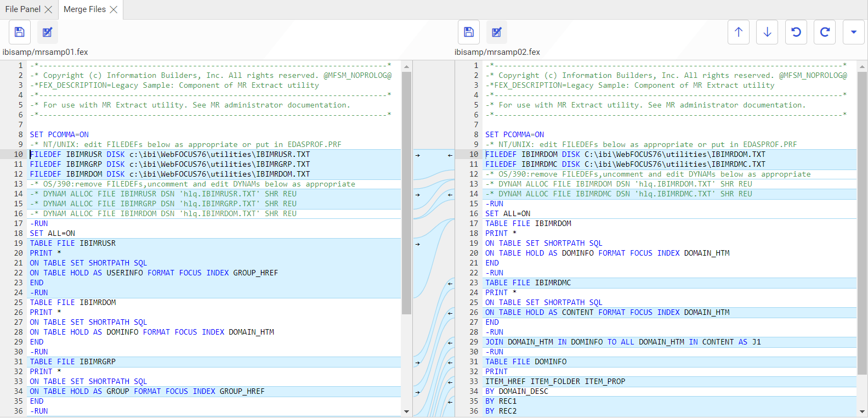The height and width of the screenshot is (418, 868).
Task: Select the Merge Files tab
Action: pyautogui.click(x=84, y=9)
